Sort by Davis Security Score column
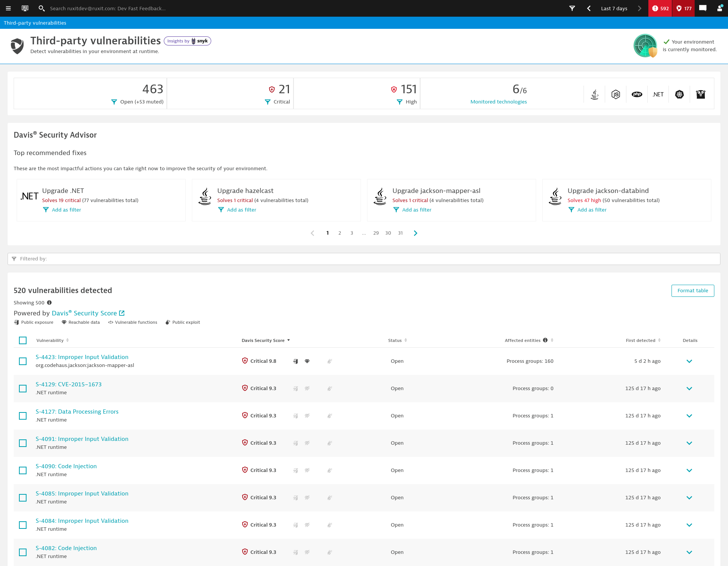 (x=265, y=340)
